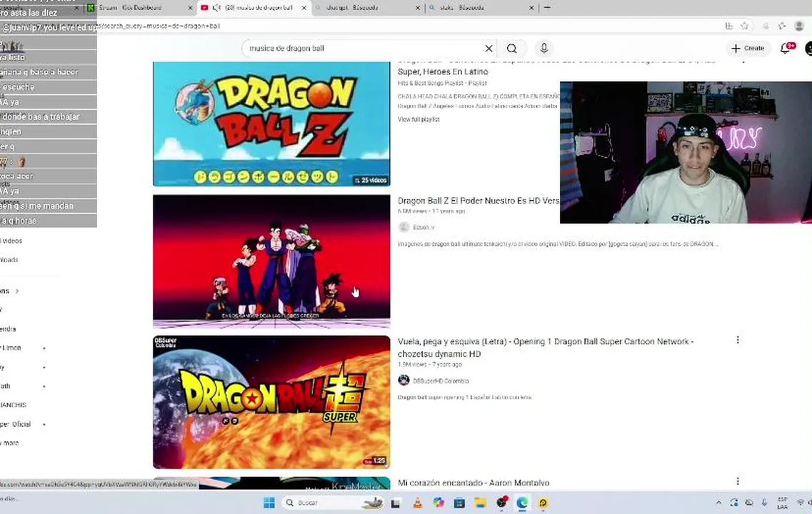Click the magnifier search button
Image resolution: width=812 pixels, height=514 pixels.
pos(511,48)
